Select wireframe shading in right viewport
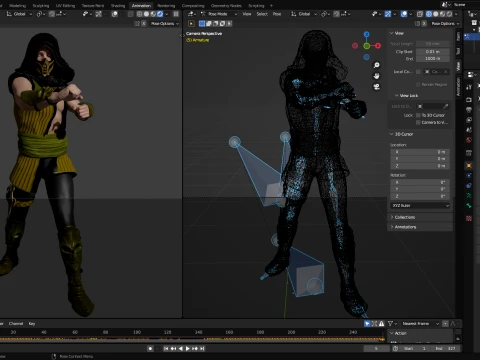The image size is (480, 360). (429, 14)
